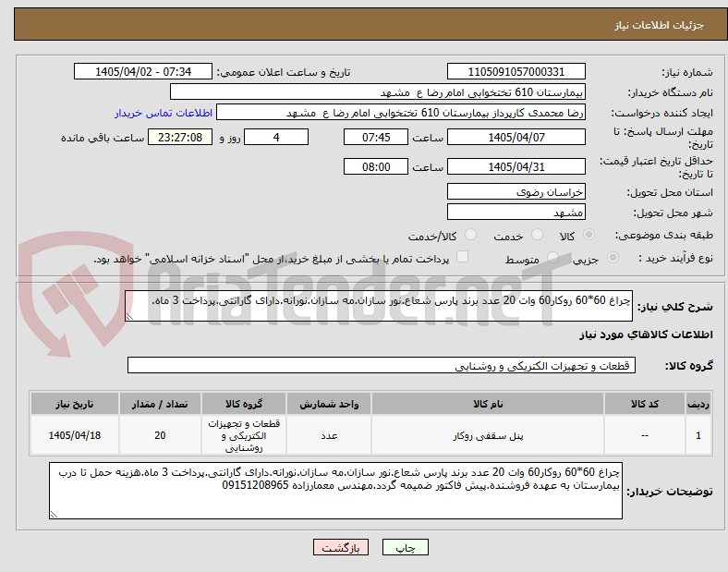Click the استان محل تحویل field
Viewport: 728px width, 572px height.
click(x=516, y=192)
